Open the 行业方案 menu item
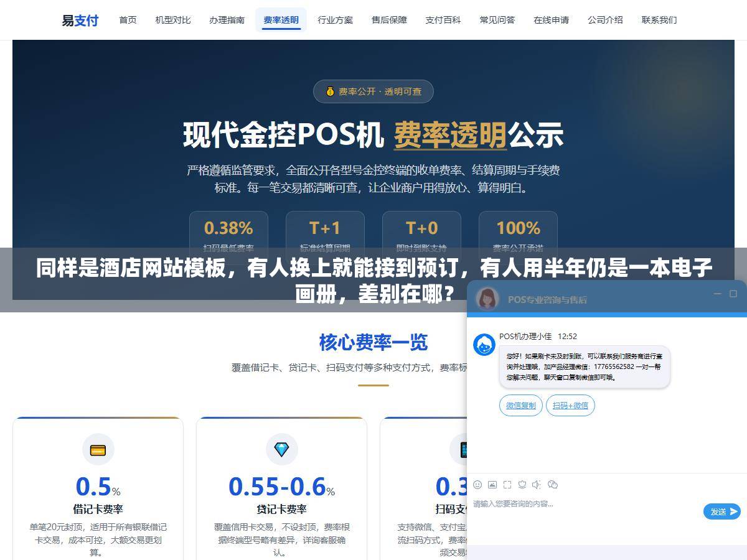747x560 pixels. pos(335,20)
